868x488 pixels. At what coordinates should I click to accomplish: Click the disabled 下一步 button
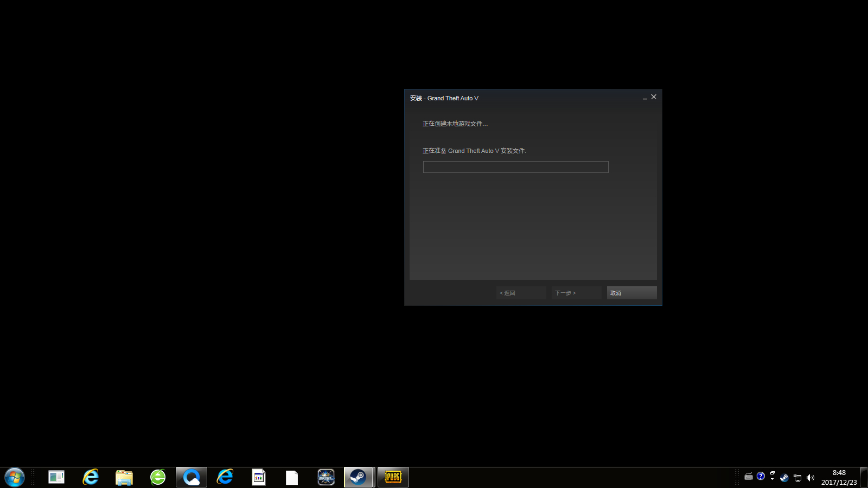pos(577,293)
